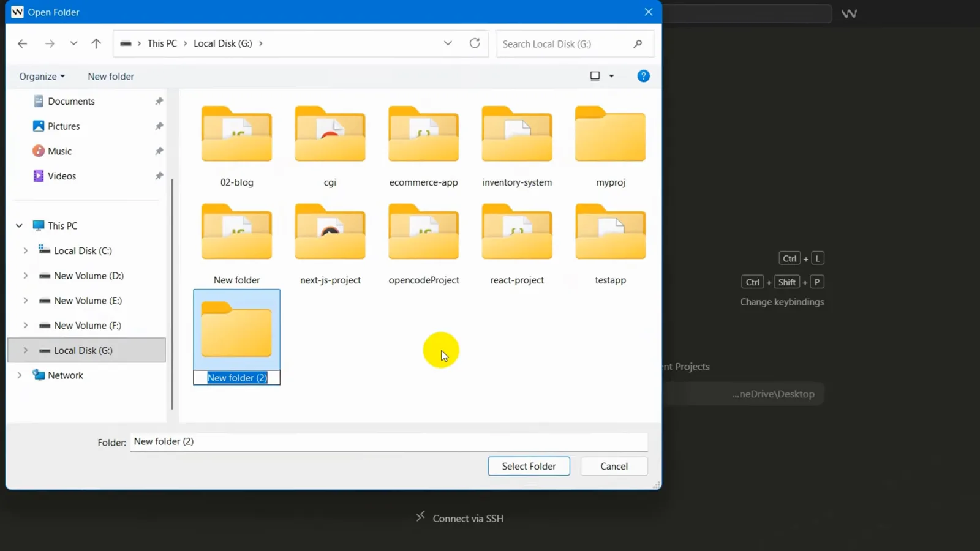The width and height of the screenshot is (980, 551).
Task: Click the navigation pane scrollbar
Action: (172, 294)
